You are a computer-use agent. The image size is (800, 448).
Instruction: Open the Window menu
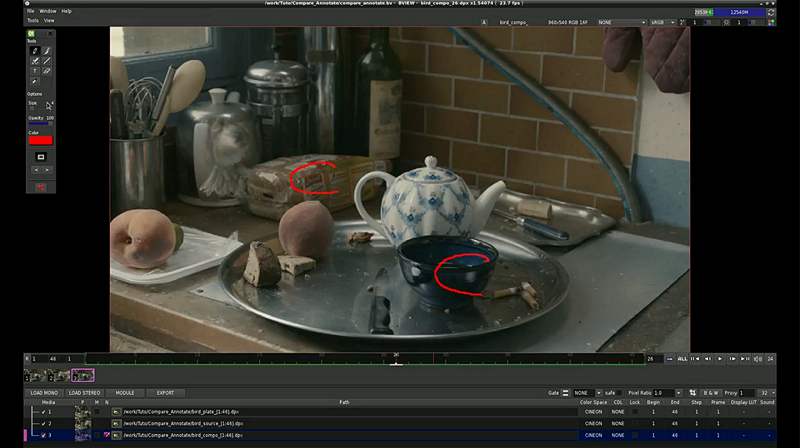[48, 11]
